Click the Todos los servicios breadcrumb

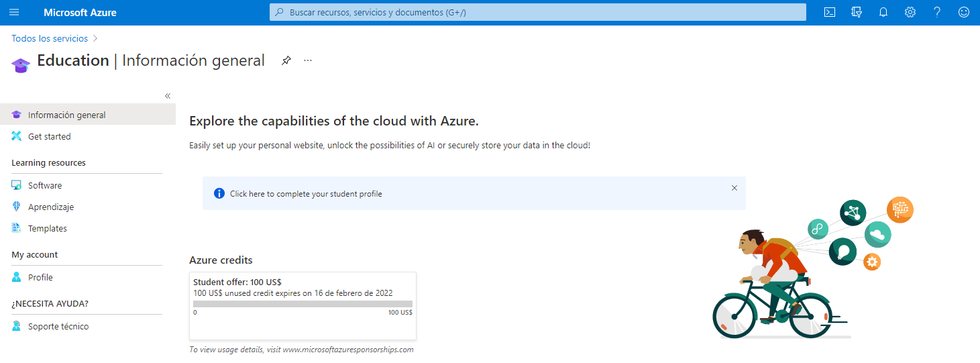pos(50,38)
